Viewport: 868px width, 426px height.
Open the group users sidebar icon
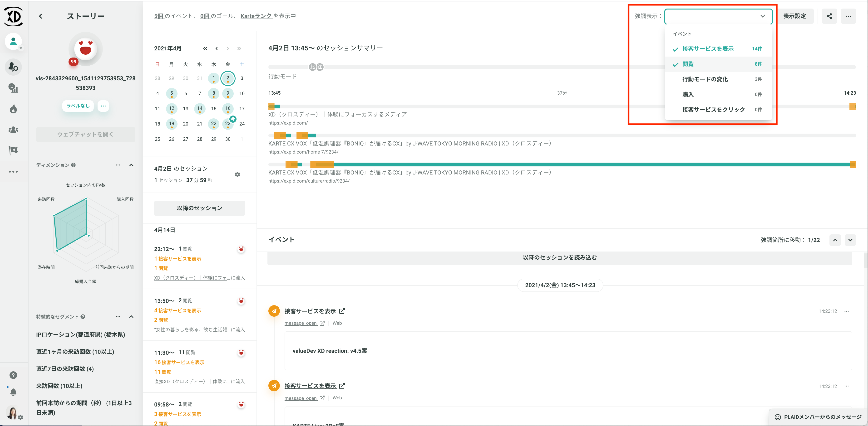(13, 130)
